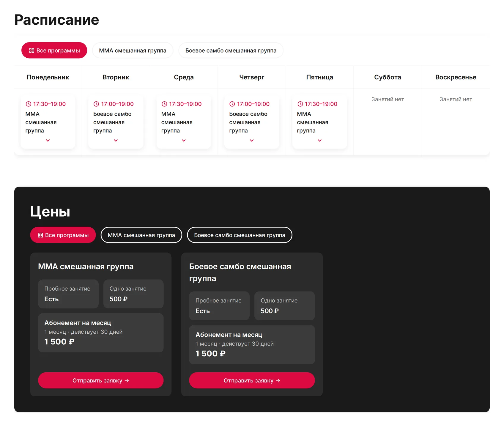The width and height of the screenshot is (504, 427).
Task: Expand Friday MMA class card chevron
Action: tap(320, 140)
